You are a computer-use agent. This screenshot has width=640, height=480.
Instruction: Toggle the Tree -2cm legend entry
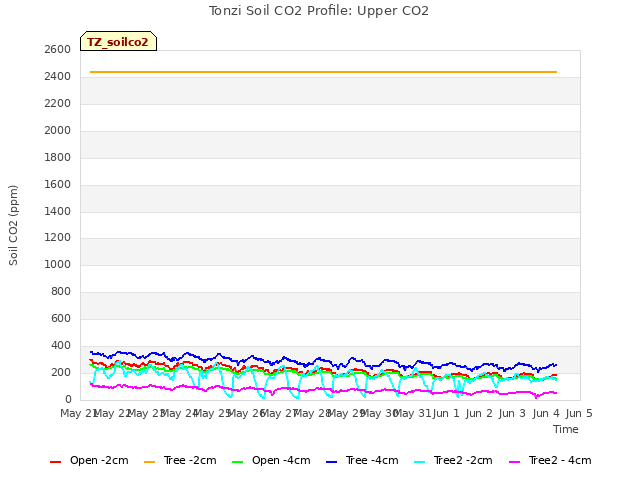[x=180, y=461]
